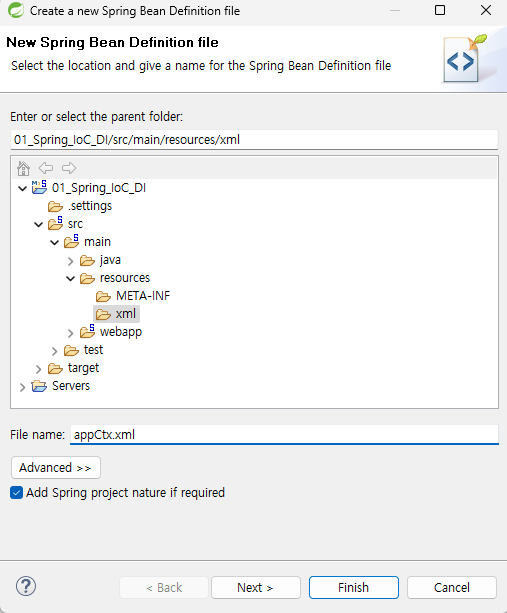Select the java tree label
The height and width of the screenshot is (613, 507).
coord(110,260)
